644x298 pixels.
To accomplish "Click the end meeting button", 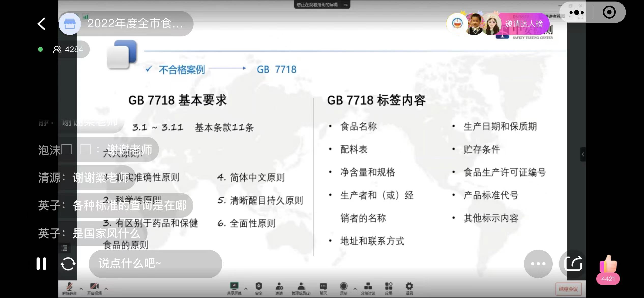I will pos(568,289).
